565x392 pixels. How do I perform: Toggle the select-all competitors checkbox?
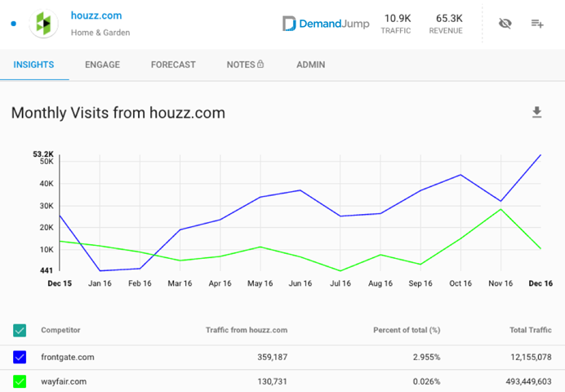pyautogui.click(x=20, y=331)
